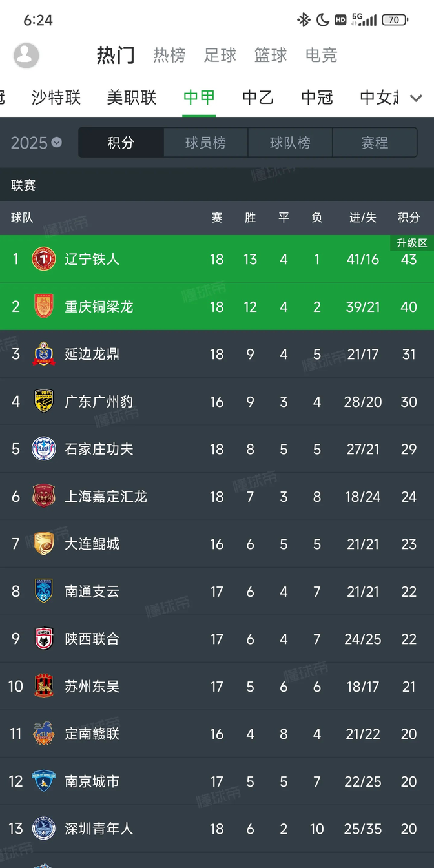434x868 pixels.
Task: Tap the 南京城市 team entry
Action: (x=92, y=781)
